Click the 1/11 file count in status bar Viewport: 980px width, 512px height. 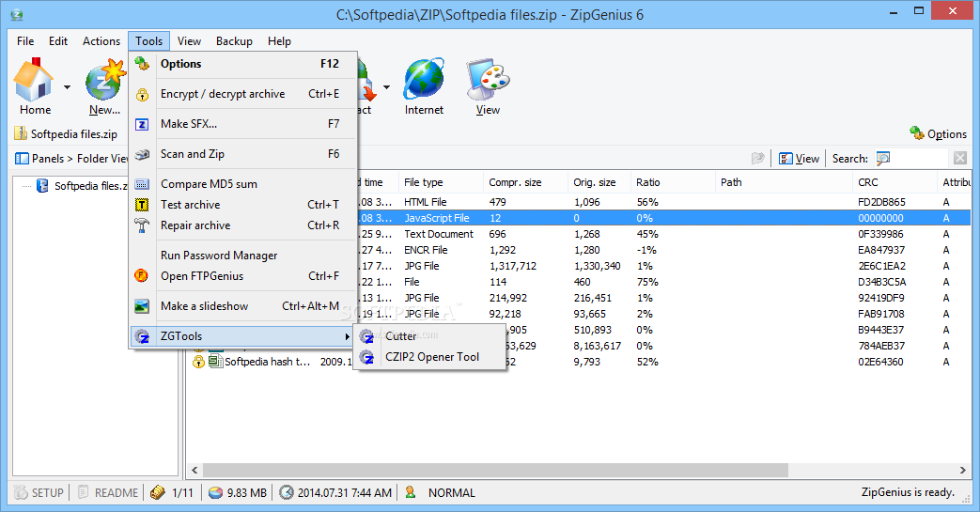182,492
